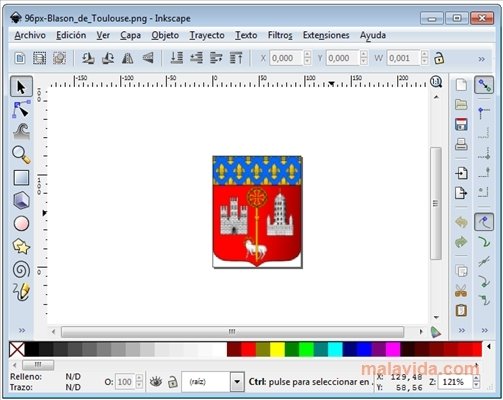Toggle Enable snapping button
This screenshot has width=503, height=400.
[x=484, y=85]
